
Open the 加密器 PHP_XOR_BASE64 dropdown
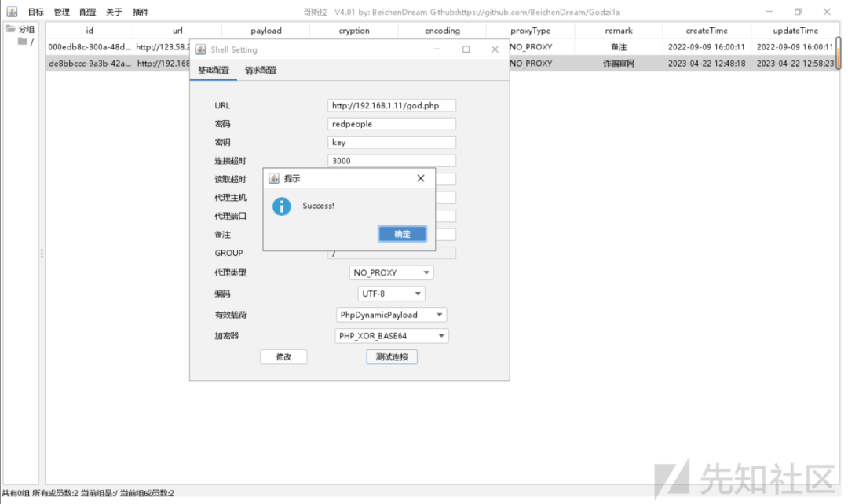point(391,336)
